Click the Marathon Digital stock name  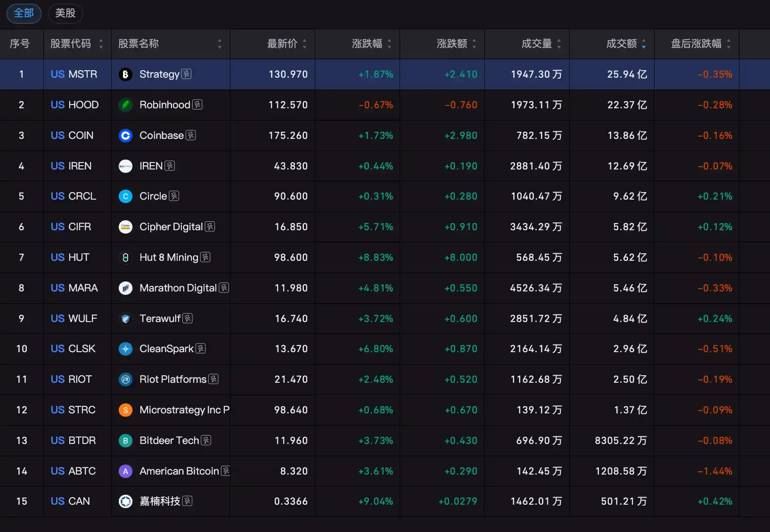coord(178,288)
